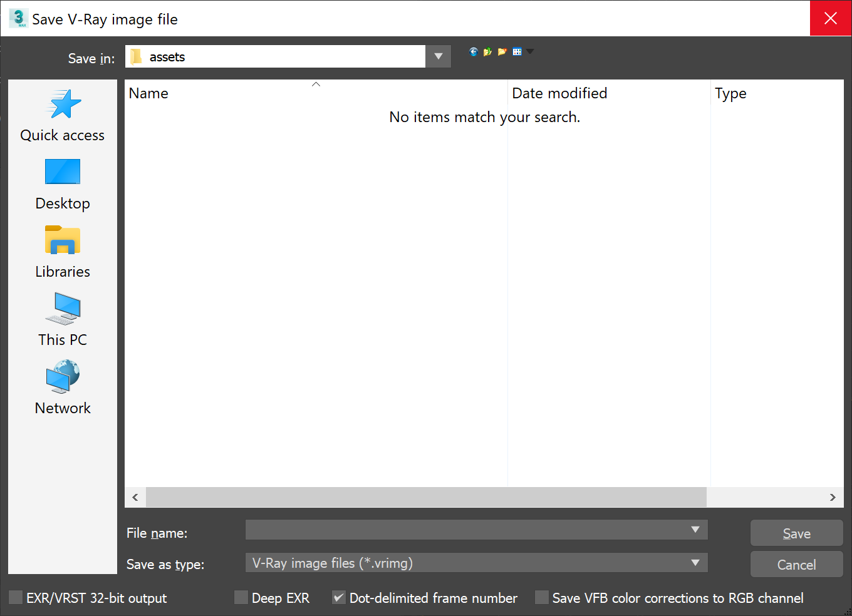
Task: Browse Network via the sidebar icon
Action: (x=62, y=388)
